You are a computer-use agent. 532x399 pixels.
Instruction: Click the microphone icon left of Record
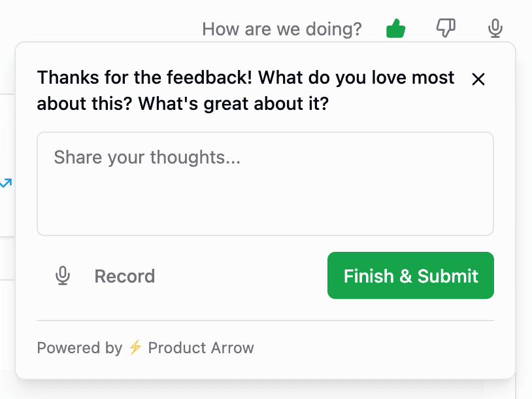[63, 276]
